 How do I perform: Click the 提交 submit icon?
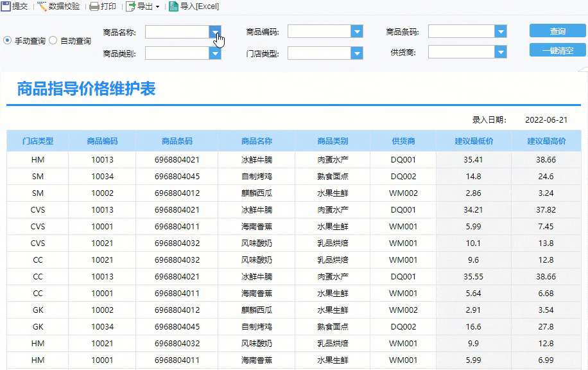6,6
